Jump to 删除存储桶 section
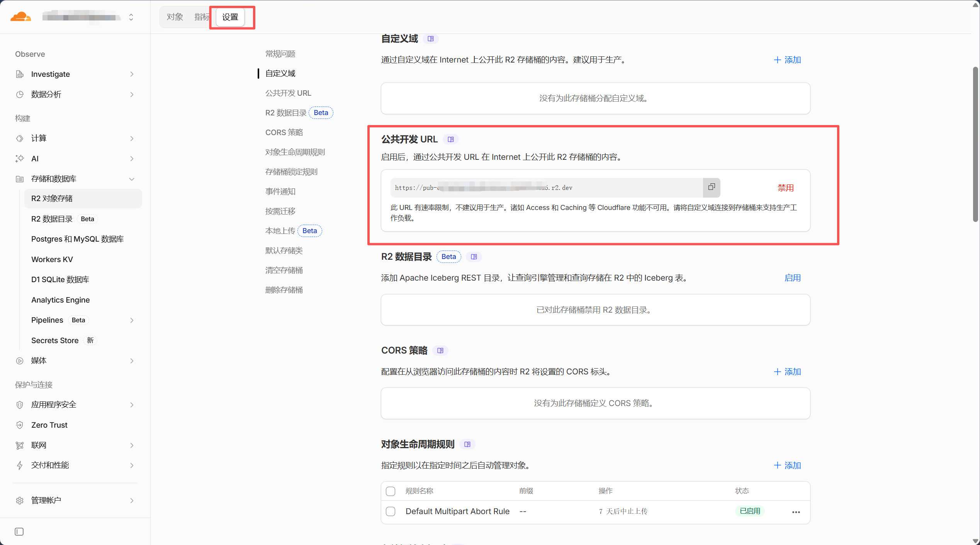Image resolution: width=980 pixels, height=545 pixels. pos(284,290)
